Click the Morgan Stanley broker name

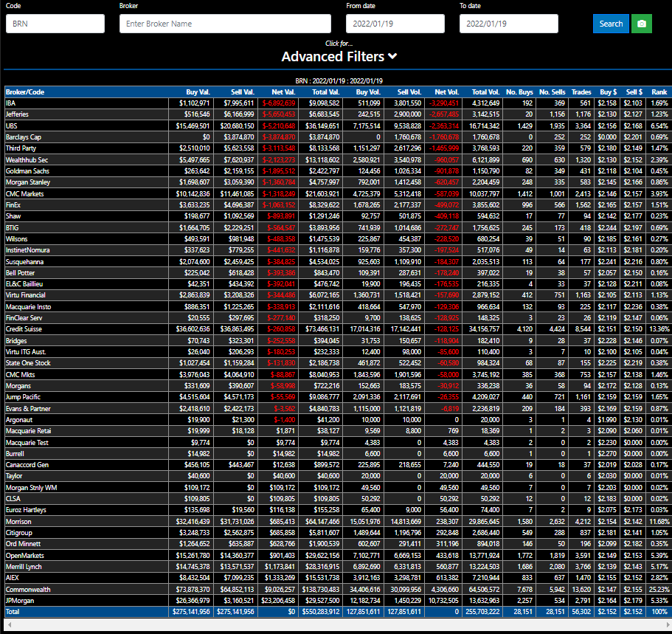27,182
